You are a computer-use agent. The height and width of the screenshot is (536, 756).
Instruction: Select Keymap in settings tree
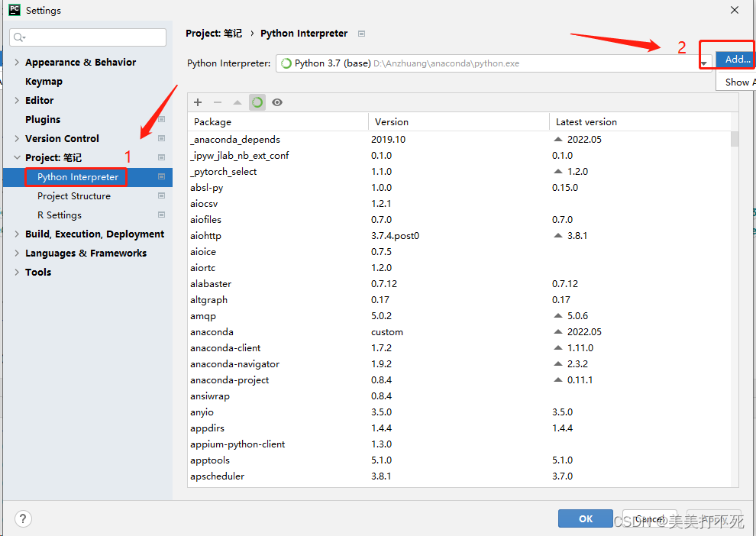pos(44,82)
